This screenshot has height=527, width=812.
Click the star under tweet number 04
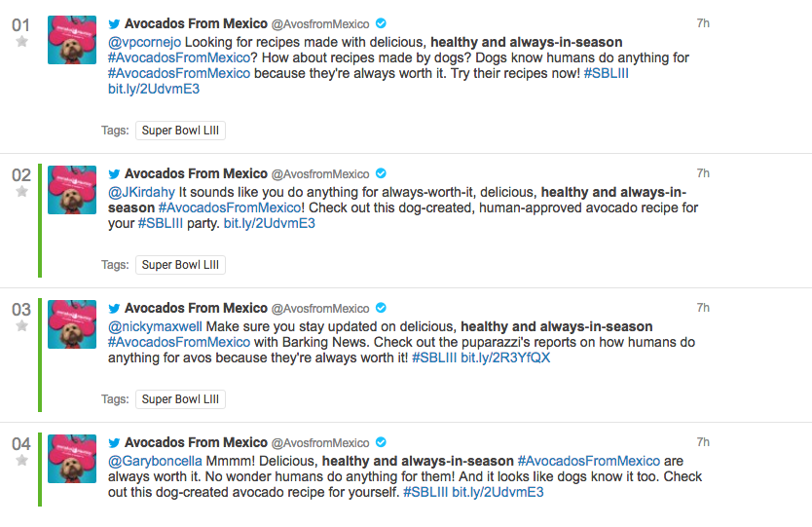click(21, 461)
